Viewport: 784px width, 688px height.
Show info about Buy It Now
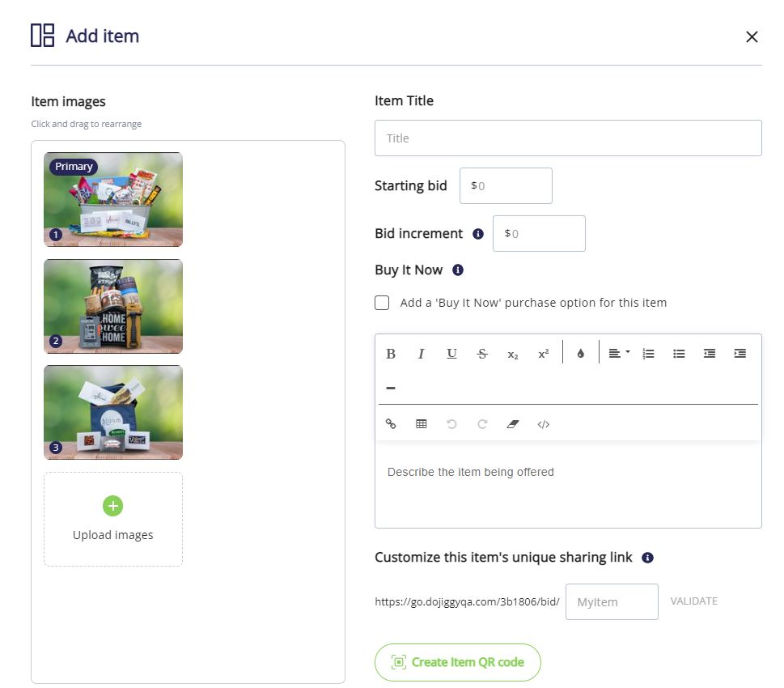point(457,270)
